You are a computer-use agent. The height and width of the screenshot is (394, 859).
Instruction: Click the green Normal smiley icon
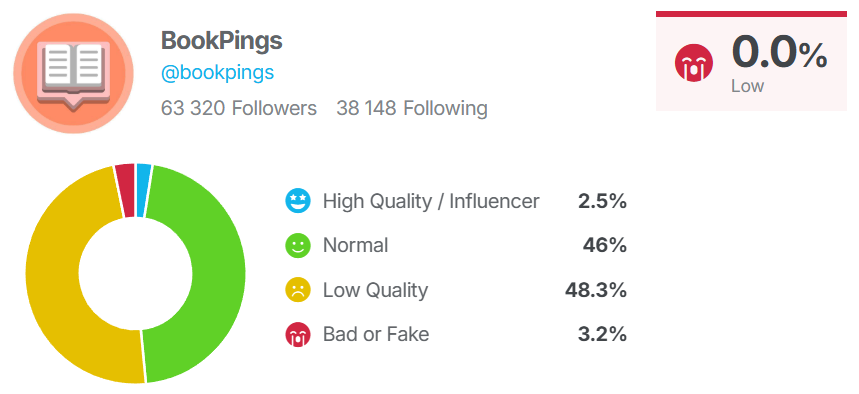pos(298,245)
